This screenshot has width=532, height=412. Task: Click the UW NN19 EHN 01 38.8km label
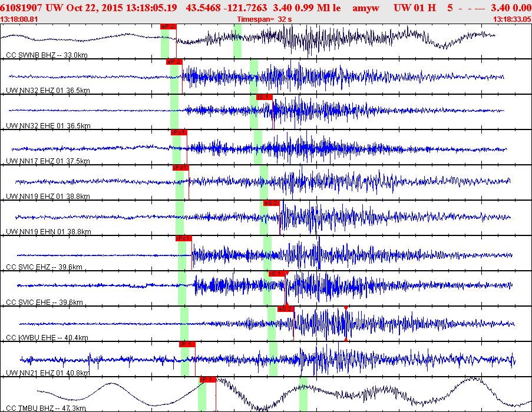48,232
